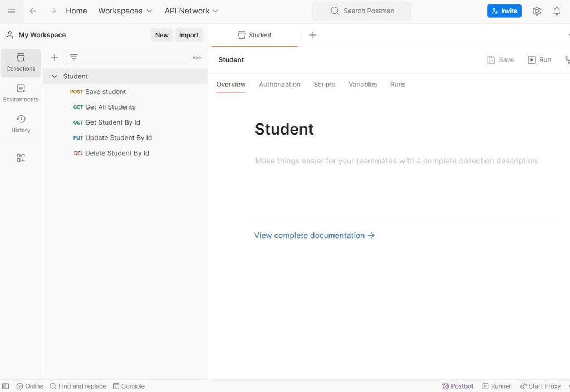Open the collections three-dot options menu
The height and width of the screenshot is (392, 570).
click(196, 58)
